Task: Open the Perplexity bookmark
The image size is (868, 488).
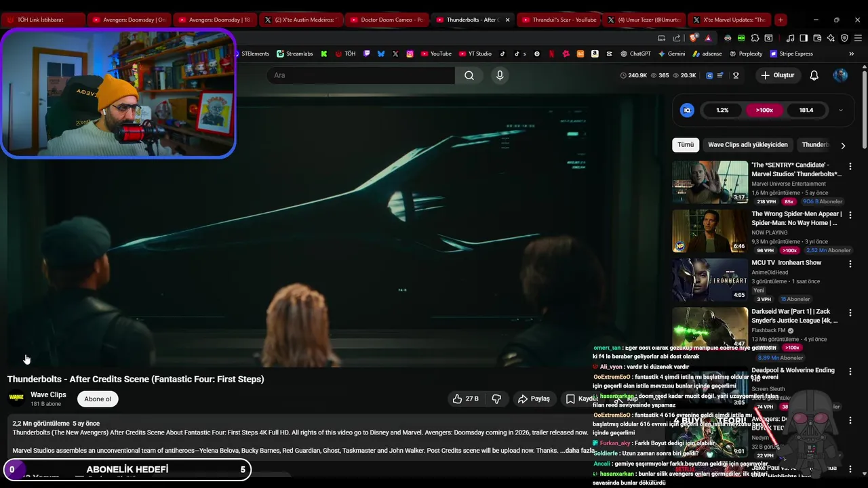Action: pos(745,54)
